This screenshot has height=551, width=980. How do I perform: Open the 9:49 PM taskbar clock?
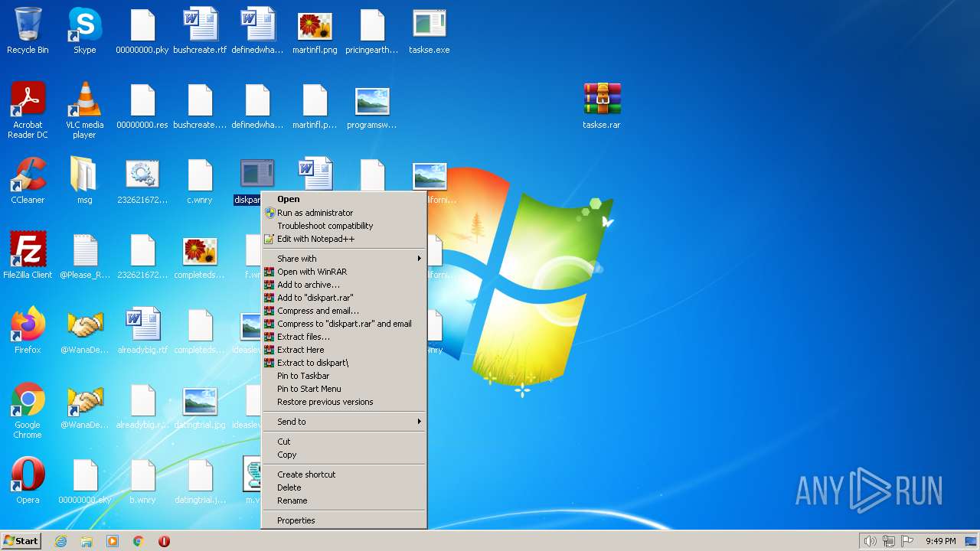[940, 541]
